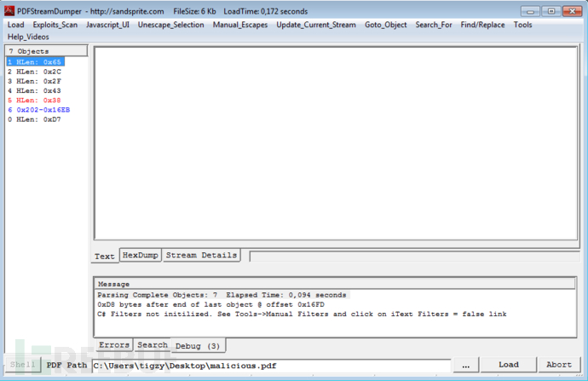
Task: Click inside the main stream text area
Action: [x=336, y=143]
